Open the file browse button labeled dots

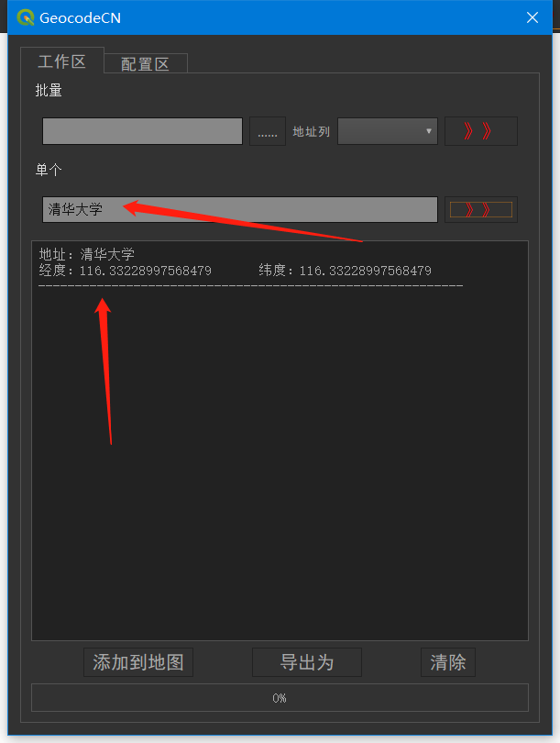click(268, 131)
